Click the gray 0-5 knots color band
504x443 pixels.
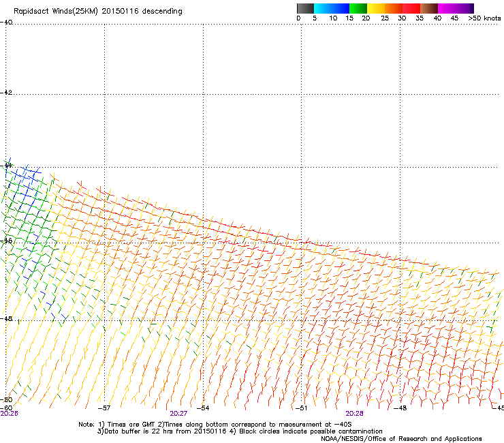coord(305,8)
